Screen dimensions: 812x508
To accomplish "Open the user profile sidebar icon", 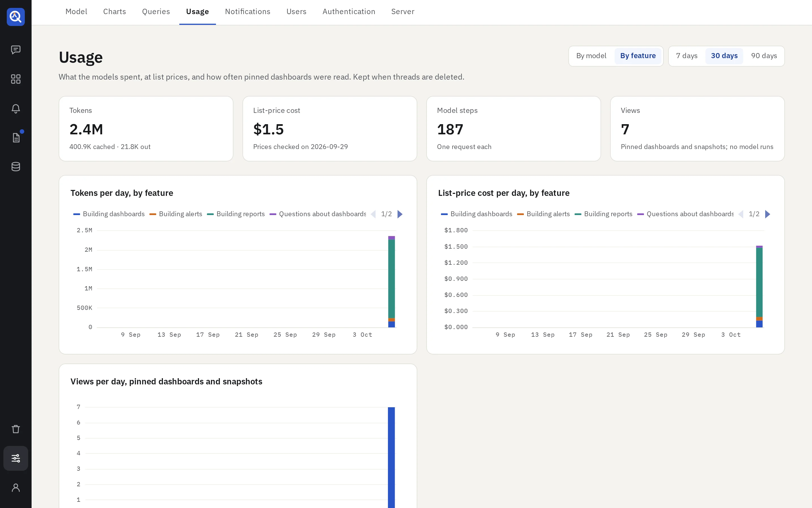I will pyautogui.click(x=16, y=487).
